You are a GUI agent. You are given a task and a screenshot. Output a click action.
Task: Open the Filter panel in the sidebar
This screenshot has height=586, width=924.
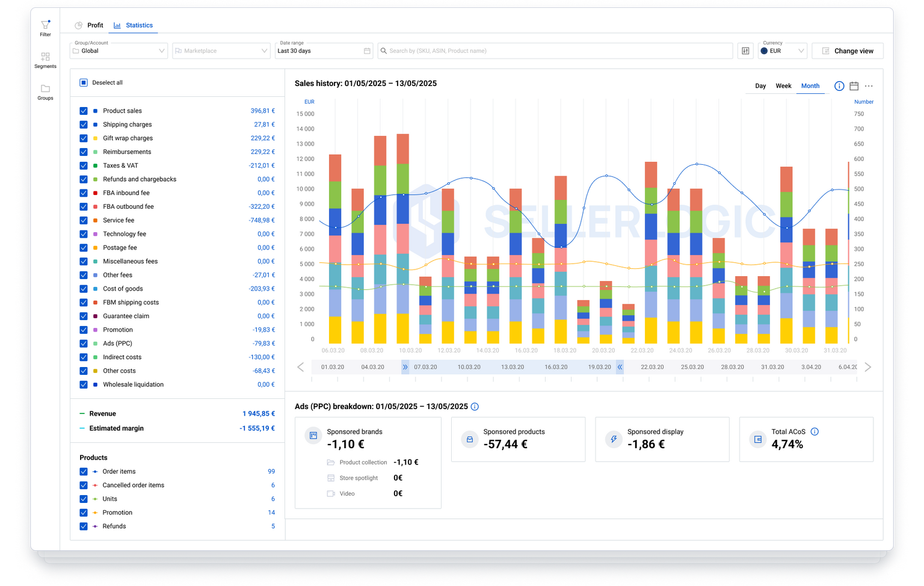point(45,27)
